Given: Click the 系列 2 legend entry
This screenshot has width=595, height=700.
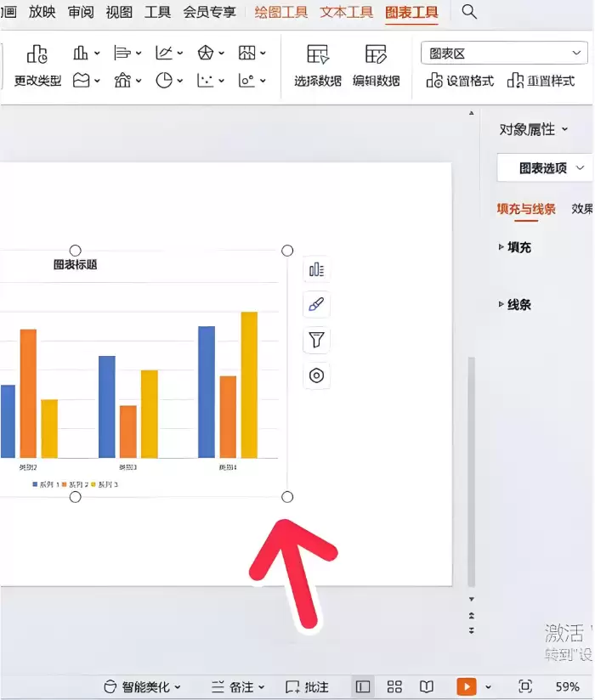Looking at the screenshot, I should pos(75,484).
